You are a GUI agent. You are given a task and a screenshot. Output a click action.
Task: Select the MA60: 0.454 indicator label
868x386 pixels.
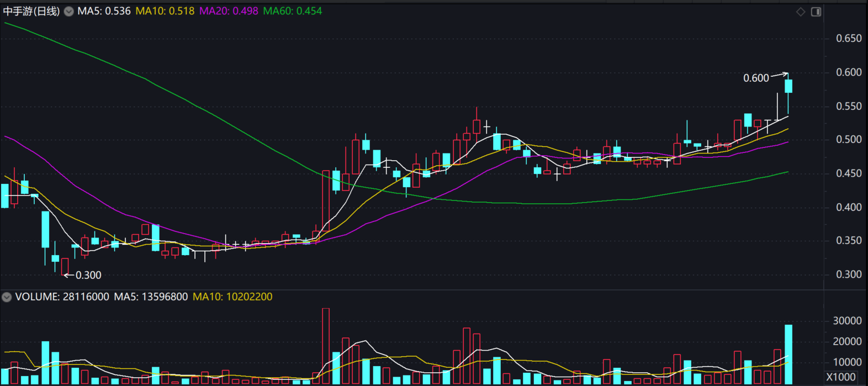(x=293, y=11)
